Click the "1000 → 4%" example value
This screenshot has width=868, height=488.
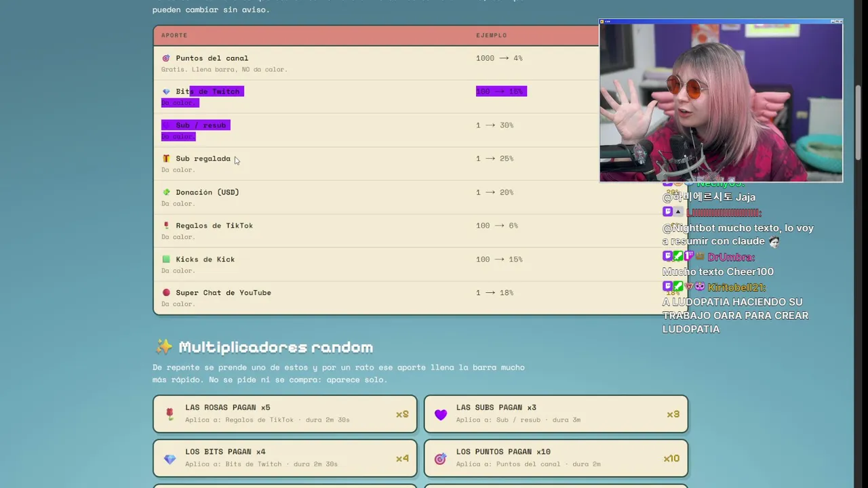tap(499, 58)
